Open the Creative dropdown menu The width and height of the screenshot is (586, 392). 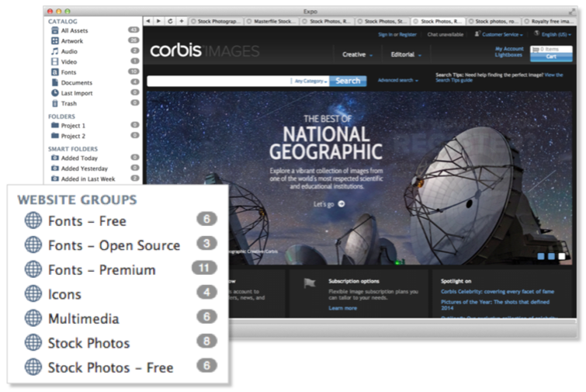click(x=357, y=54)
